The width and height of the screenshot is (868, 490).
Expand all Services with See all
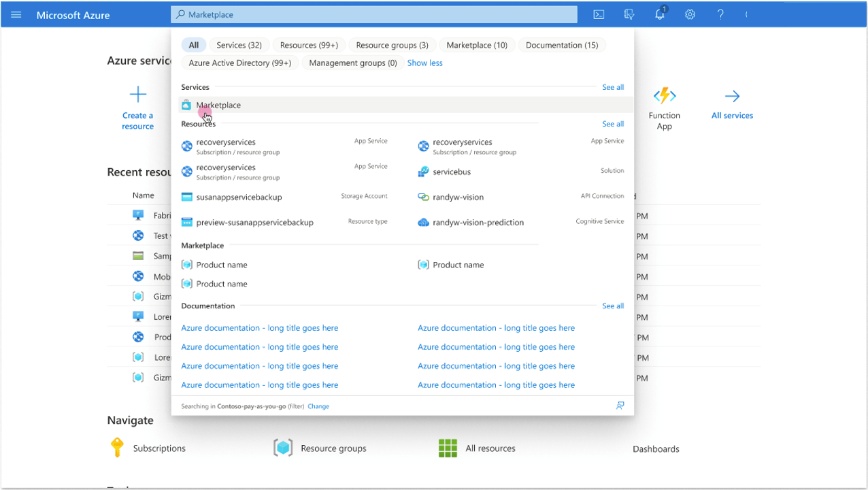[x=612, y=87]
